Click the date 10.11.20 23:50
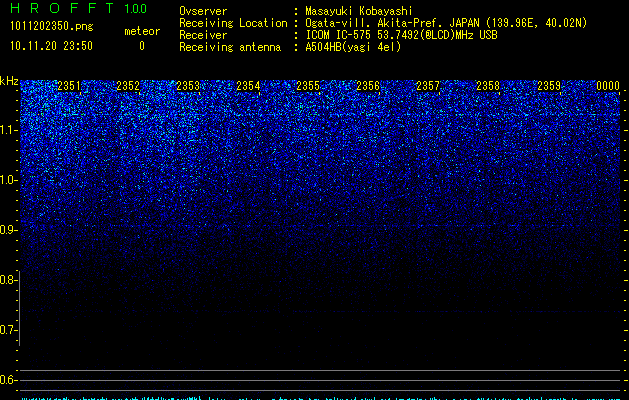 (x=51, y=46)
